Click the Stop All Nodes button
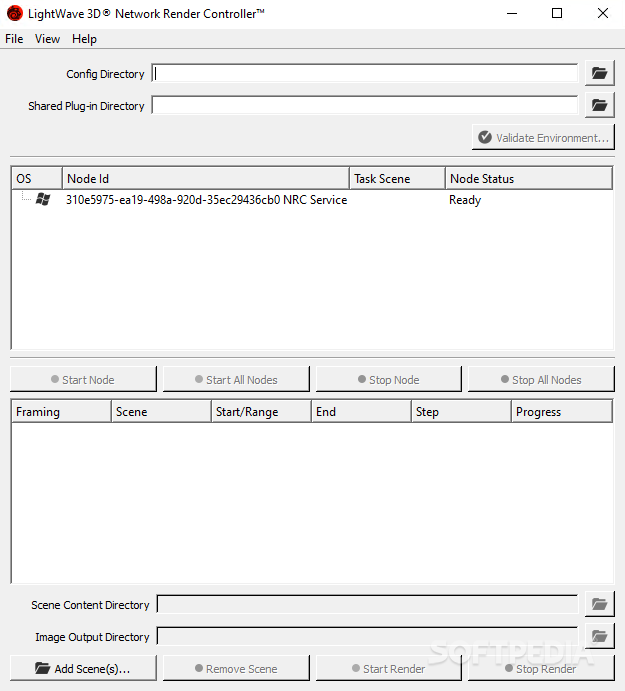The image size is (625, 691). [541, 379]
